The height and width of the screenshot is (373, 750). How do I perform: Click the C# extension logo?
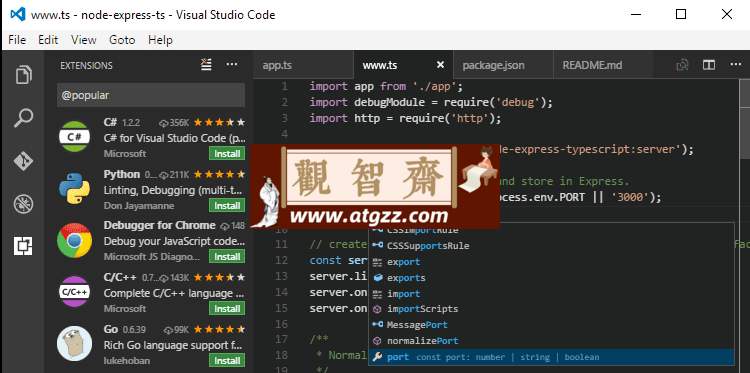74,137
